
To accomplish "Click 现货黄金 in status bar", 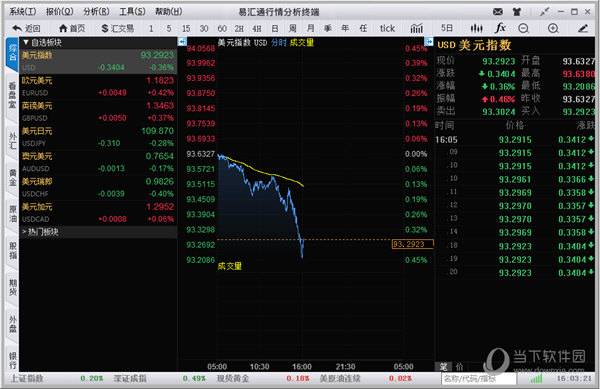I will (233, 378).
